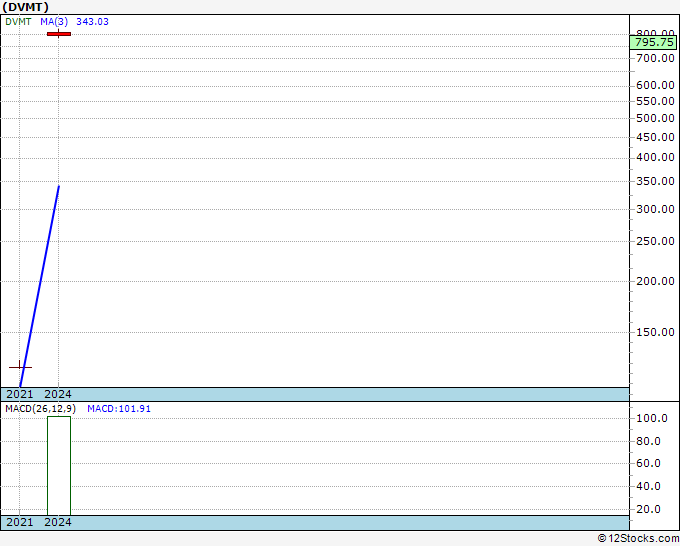Click the 2021 label on price chart axis
Viewport: 680px width, 546px height.
[x=20, y=394]
